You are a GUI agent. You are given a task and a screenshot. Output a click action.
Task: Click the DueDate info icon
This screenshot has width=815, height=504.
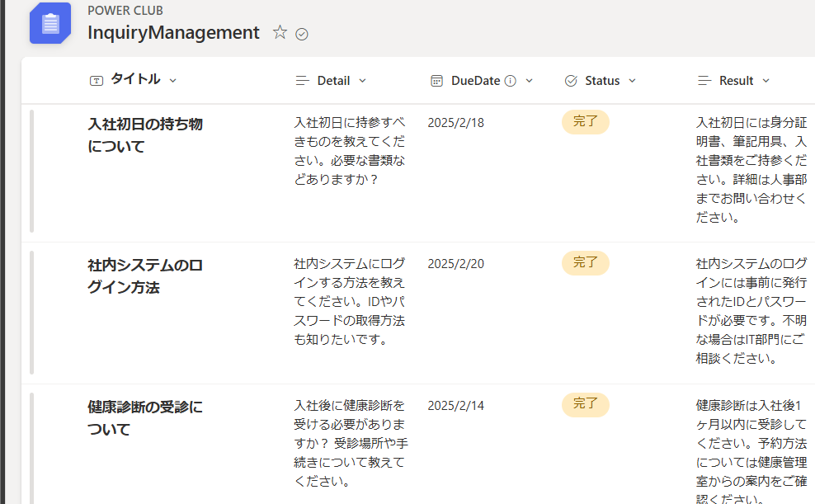tap(511, 81)
